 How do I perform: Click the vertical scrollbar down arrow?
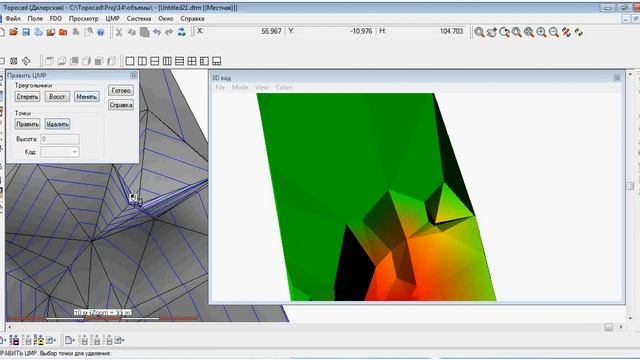click(x=630, y=318)
